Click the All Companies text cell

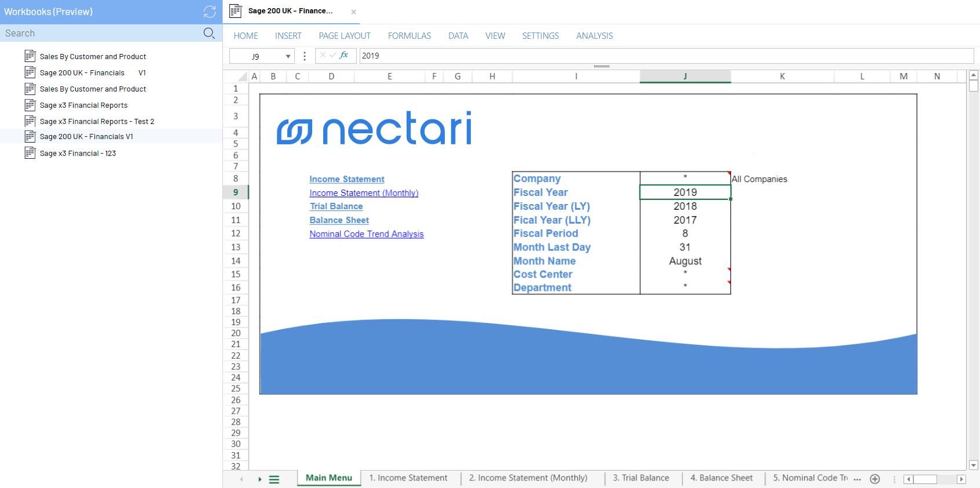(759, 179)
